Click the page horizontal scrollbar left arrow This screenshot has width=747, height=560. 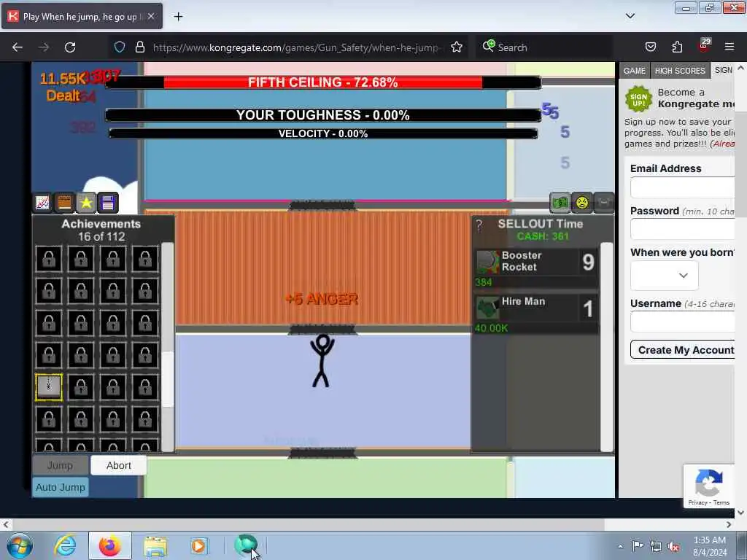point(6,524)
